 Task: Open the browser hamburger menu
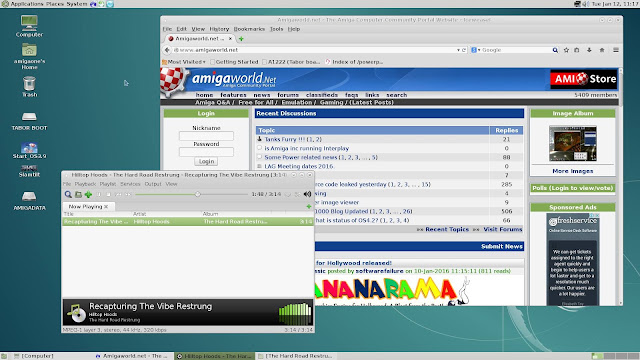[x=616, y=50]
